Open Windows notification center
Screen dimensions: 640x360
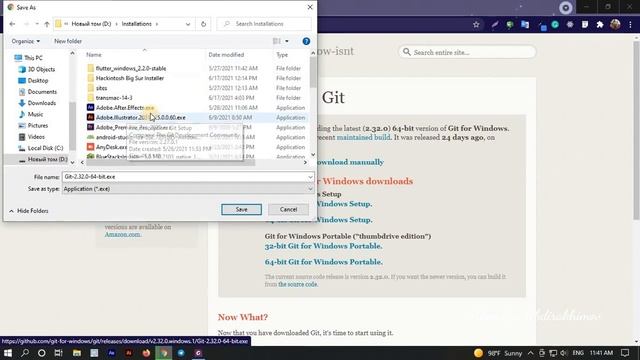click(625, 353)
